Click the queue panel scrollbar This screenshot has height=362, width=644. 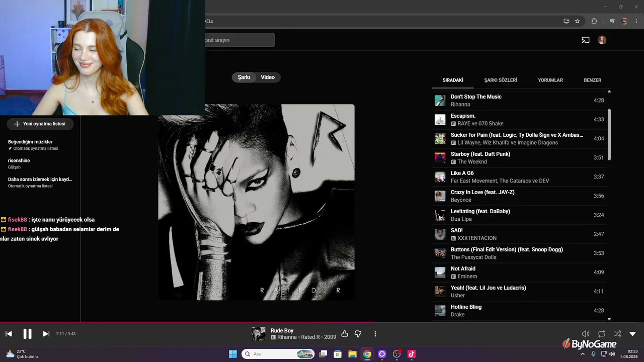coord(609,135)
